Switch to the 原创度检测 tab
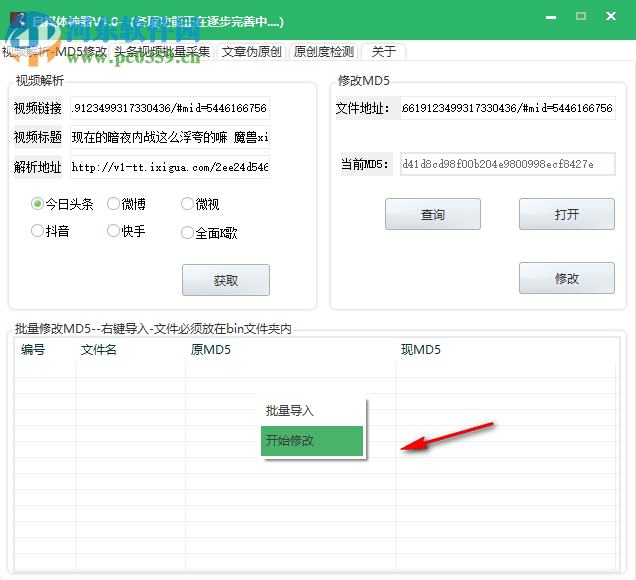The width and height of the screenshot is (636, 580). pyautogui.click(x=324, y=52)
